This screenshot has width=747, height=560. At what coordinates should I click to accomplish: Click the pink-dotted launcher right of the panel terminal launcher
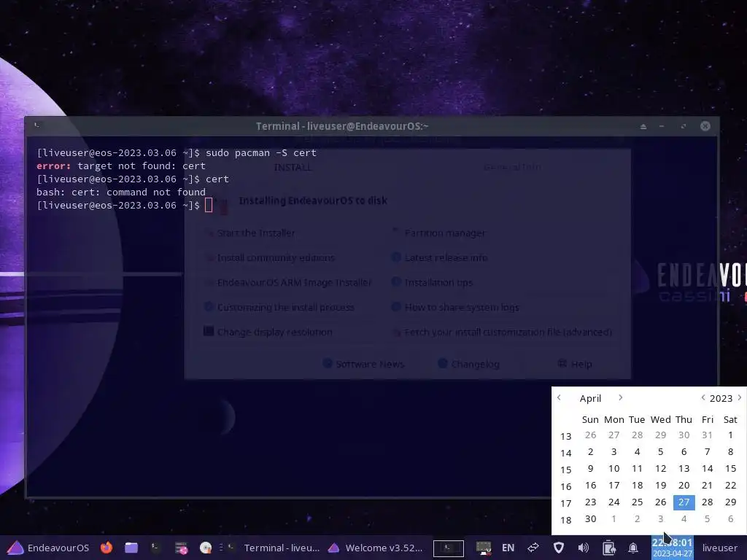coord(181,548)
